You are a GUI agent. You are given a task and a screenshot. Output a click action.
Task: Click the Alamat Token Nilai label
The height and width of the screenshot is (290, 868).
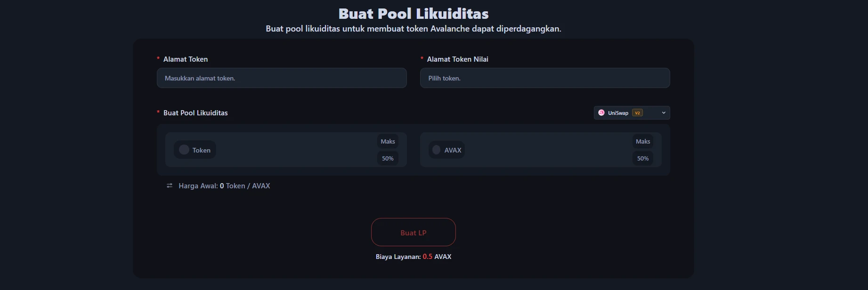457,59
